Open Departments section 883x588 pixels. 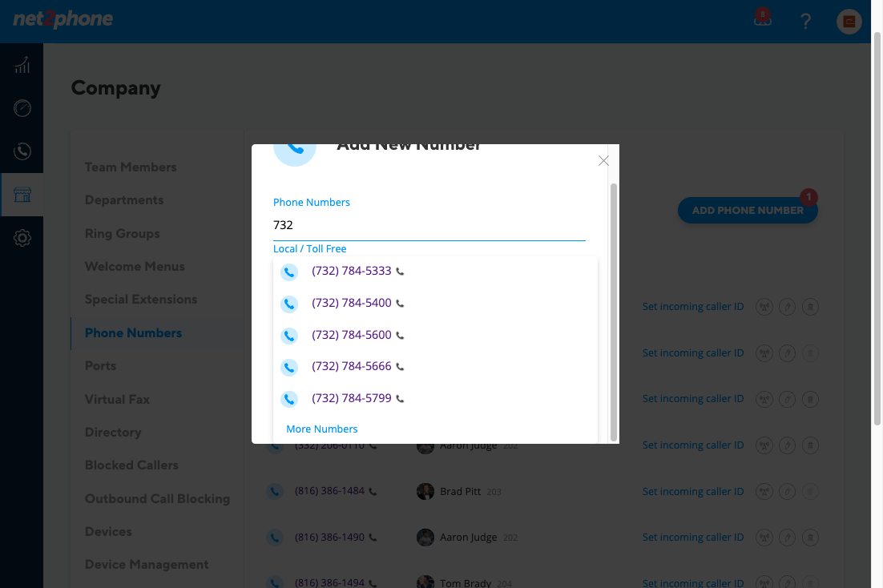click(x=124, y=200)
